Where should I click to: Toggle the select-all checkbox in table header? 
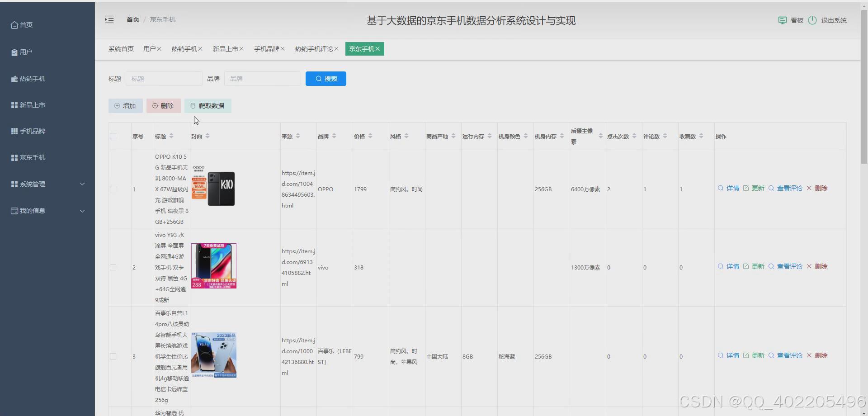click(x=113, y=136)
